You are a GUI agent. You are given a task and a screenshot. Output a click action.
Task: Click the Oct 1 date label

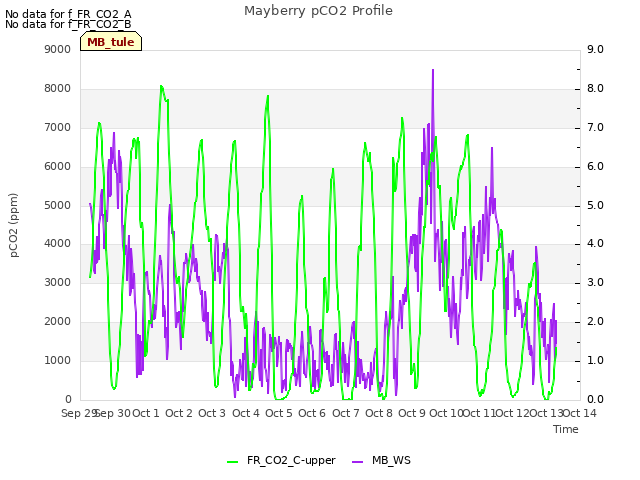[x=146, y=413]
